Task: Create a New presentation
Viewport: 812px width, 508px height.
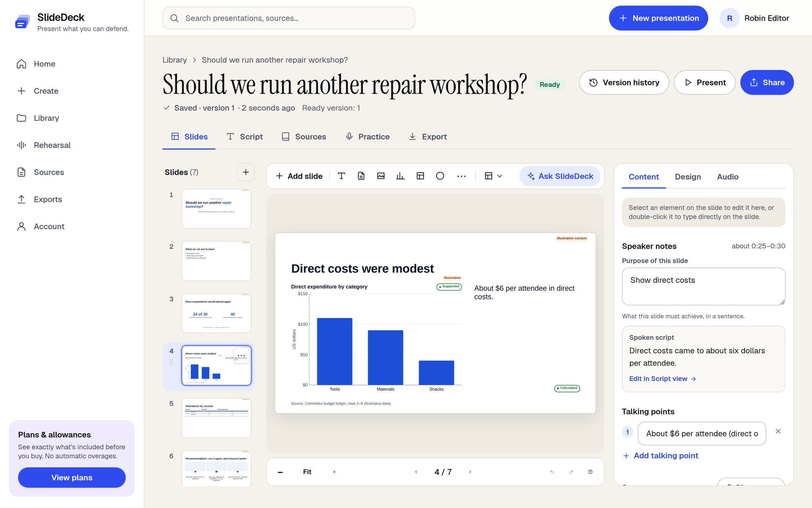Action: 658,18
